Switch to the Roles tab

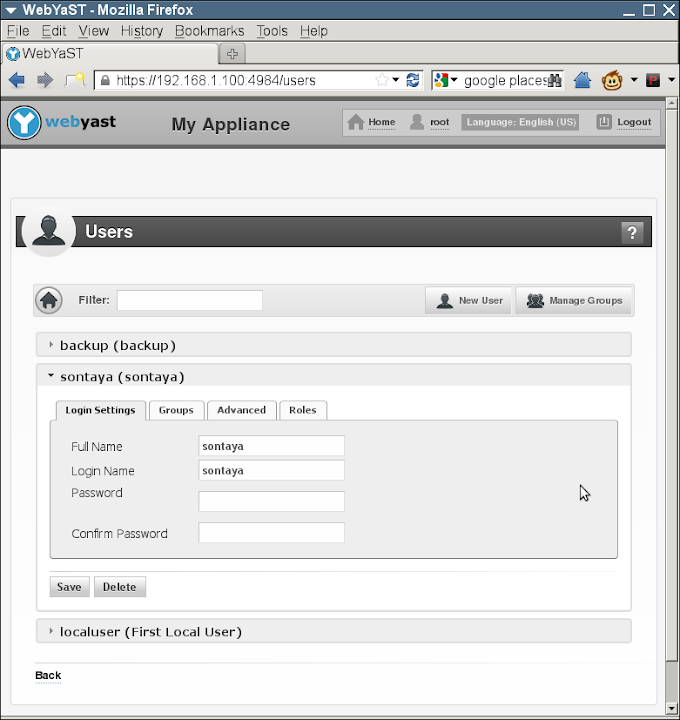303,410
